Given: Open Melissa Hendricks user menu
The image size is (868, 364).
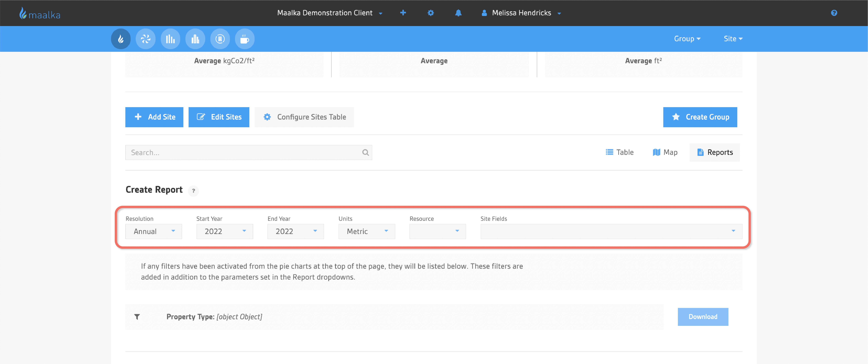Looking at the screenshot, I should 521,13.
